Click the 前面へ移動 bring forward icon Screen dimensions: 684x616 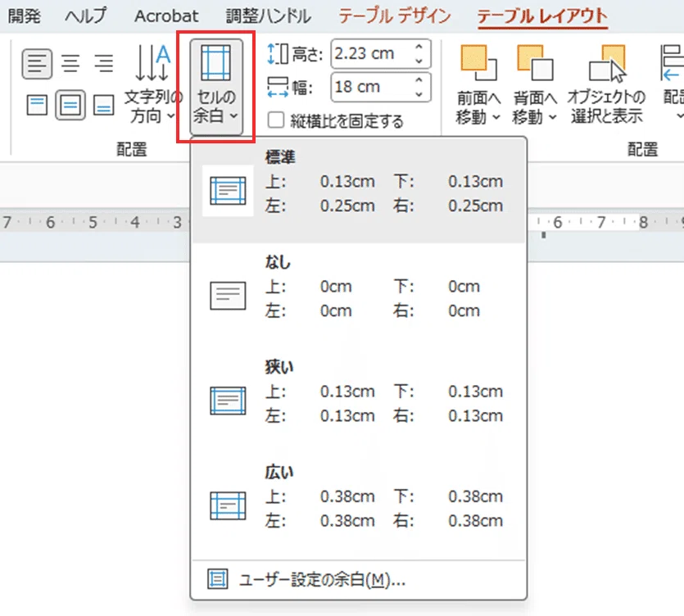[478, 63]
